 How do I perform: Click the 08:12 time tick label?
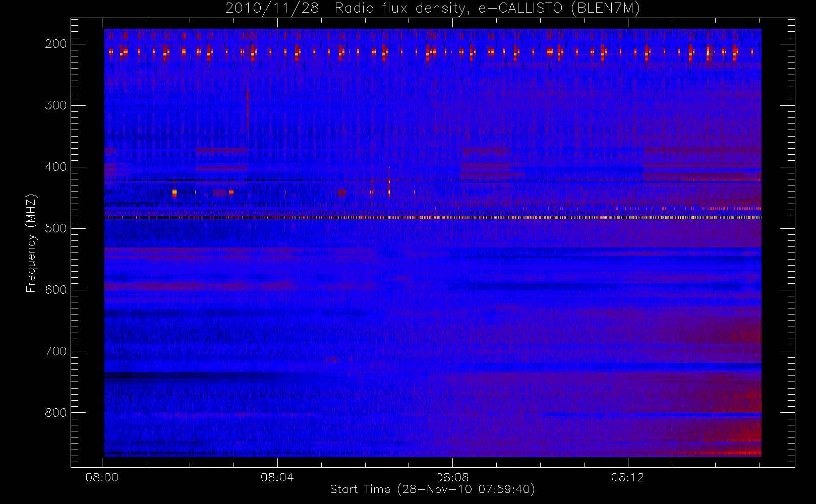[x=627, y=477]
